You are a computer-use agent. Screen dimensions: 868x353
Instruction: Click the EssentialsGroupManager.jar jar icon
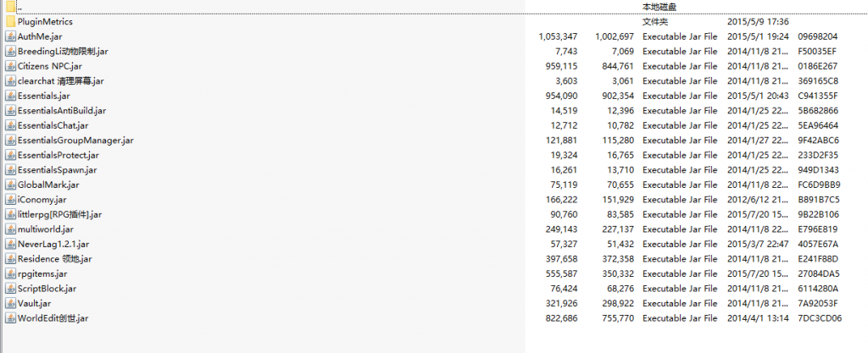[10, 141]
